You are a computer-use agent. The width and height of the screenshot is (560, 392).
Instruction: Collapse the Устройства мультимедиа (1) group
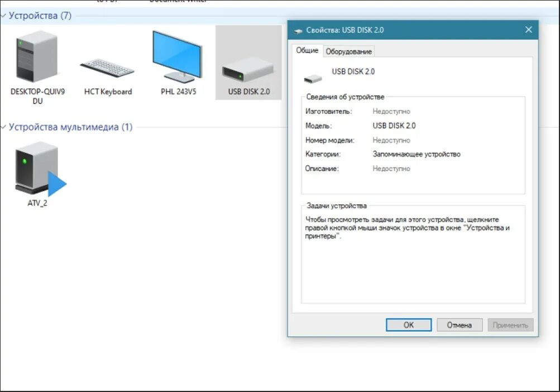click(3, 127)
